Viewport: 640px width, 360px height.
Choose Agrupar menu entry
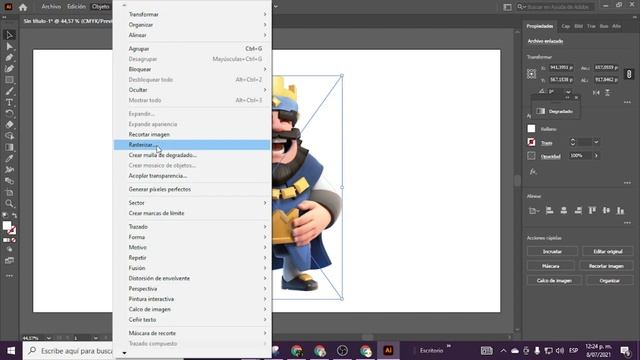[192, 49]
